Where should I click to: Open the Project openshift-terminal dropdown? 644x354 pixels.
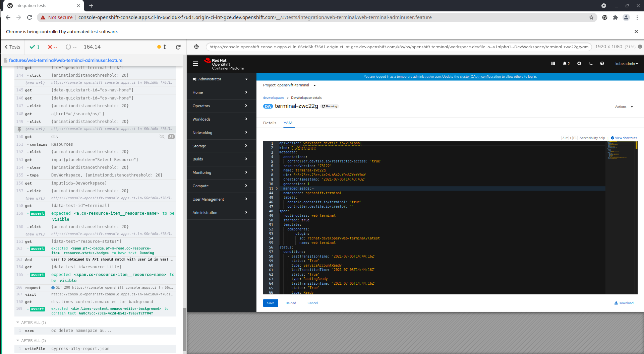point(290,85)
